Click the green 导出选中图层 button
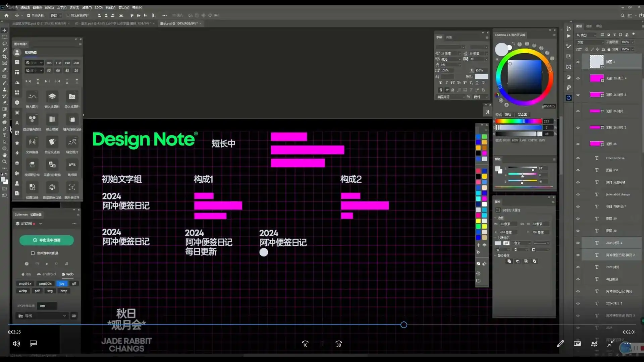Image resolution: width=644 pixels, height=362 pixels. (47, 240)
